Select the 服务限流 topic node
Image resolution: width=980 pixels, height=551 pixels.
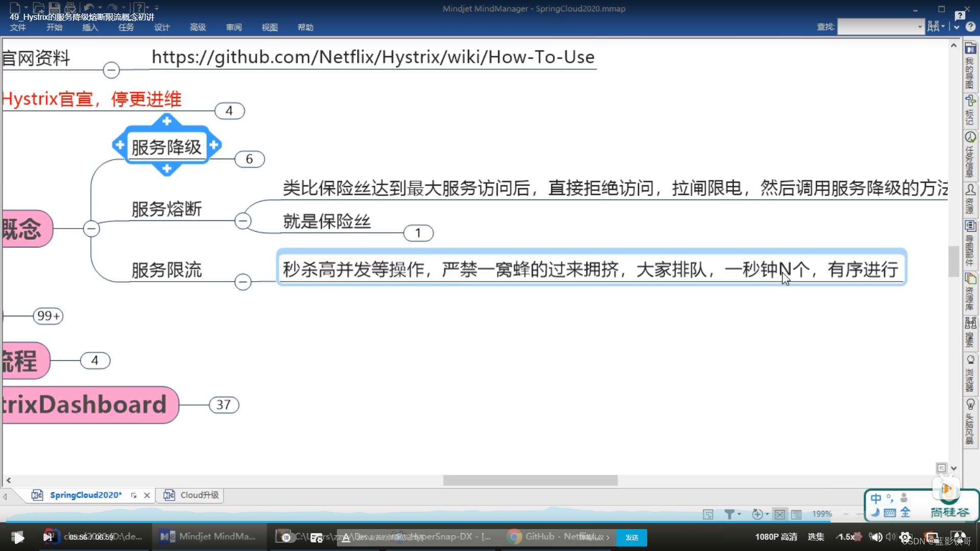(166, 270)
